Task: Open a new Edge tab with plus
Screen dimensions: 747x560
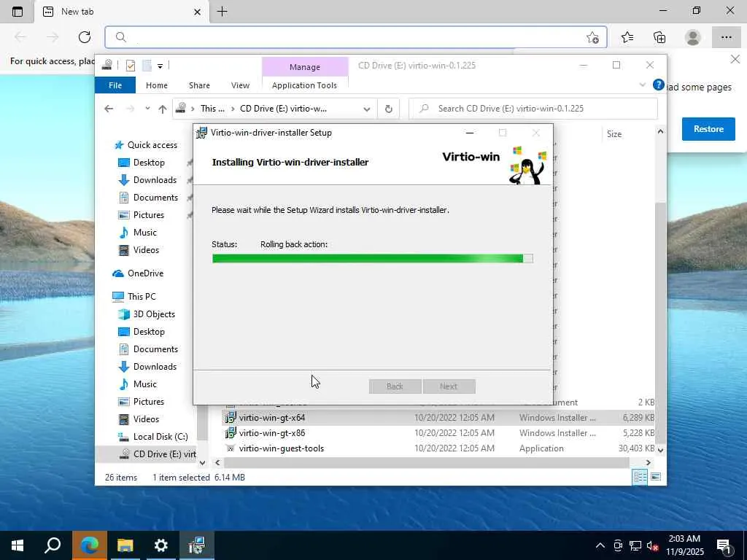Action: (x=222, y=12)
